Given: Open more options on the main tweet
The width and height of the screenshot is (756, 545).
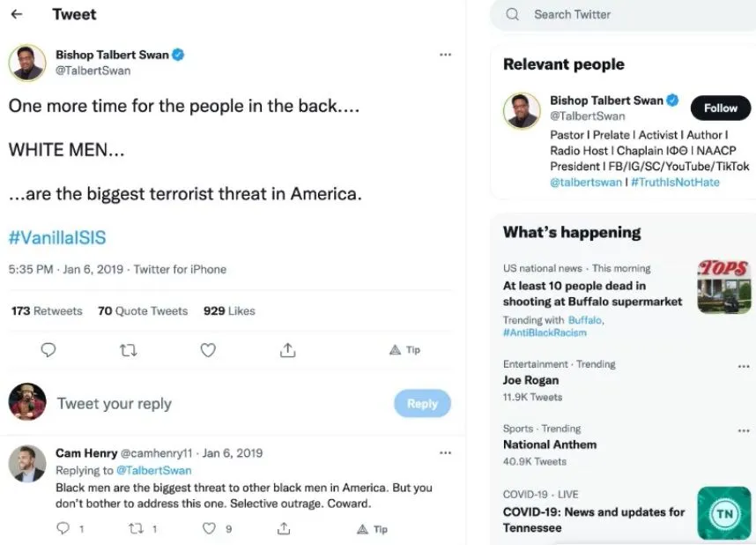Looking at the screenshot, I should (x=445, y=55).
